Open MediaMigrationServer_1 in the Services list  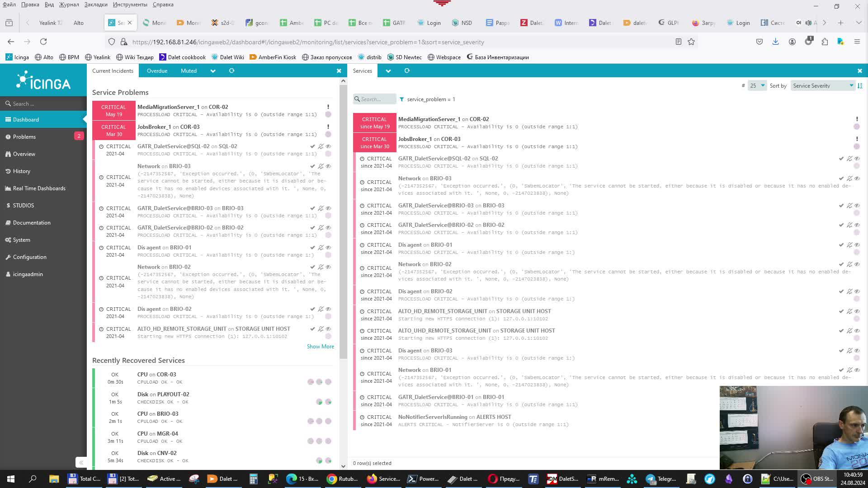(x=429, y=119)
